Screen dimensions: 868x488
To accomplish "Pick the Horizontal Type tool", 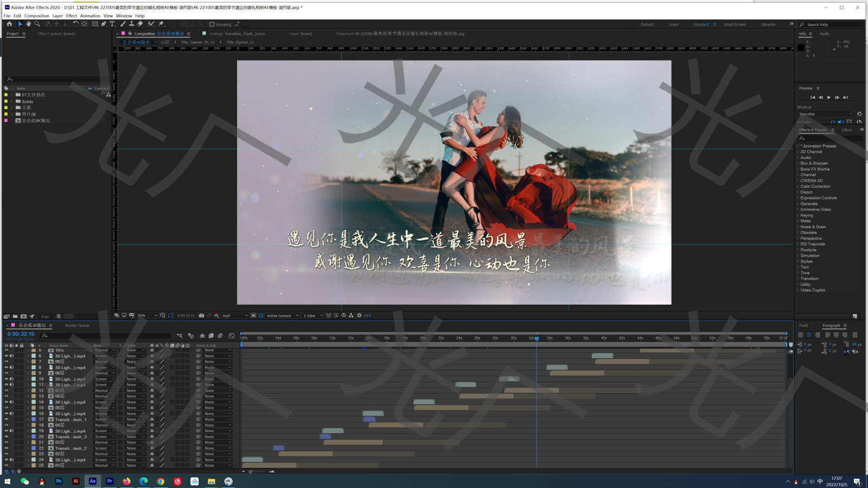I will click(x=112, y=24).
